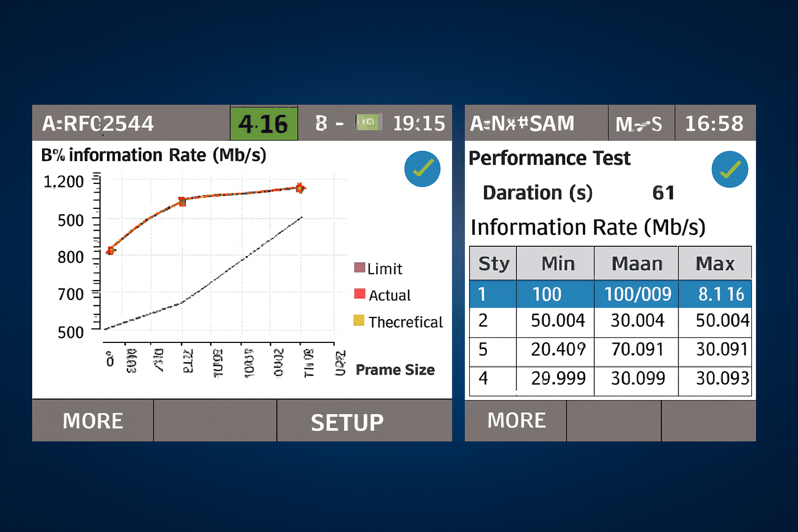This screenshot has height=532, width=798.
Task: Click the blue checkmark beside Performance Test
Action: click(x=729, y=169)
